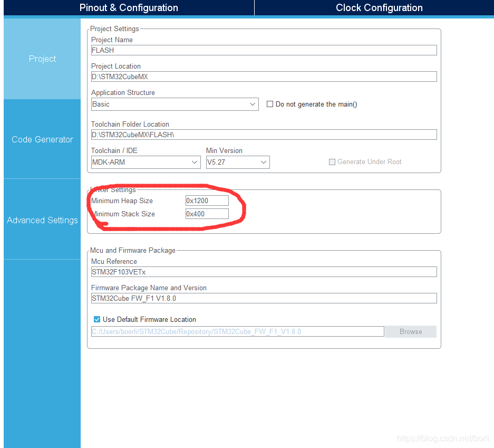Click the Project Location label
The image size is (494, 448).
click(115, 66)
